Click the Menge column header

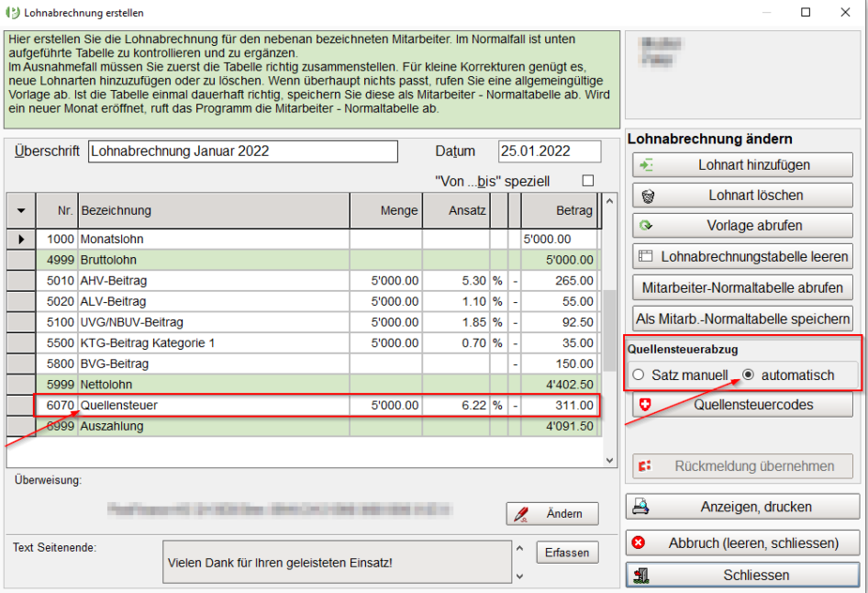click(386, 210)
